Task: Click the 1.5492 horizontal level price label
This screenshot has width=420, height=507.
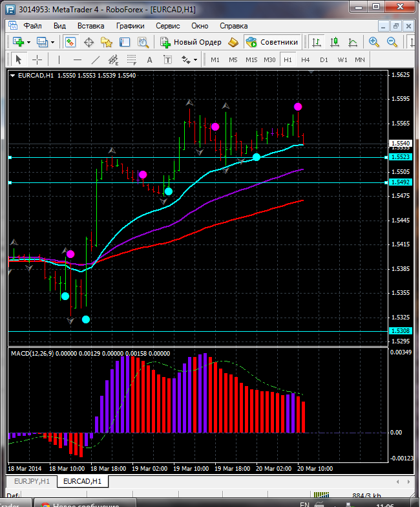Action: pos(401,182)
